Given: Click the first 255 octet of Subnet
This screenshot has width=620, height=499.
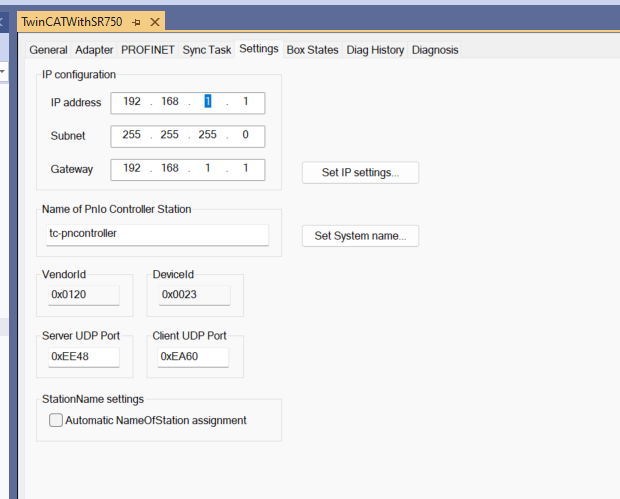Looking at the screenshot, I should click(132, 135).
